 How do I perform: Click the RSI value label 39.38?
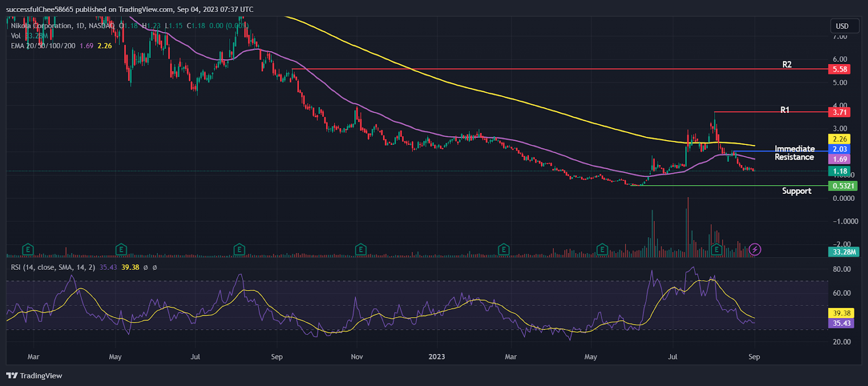[841, 313]
